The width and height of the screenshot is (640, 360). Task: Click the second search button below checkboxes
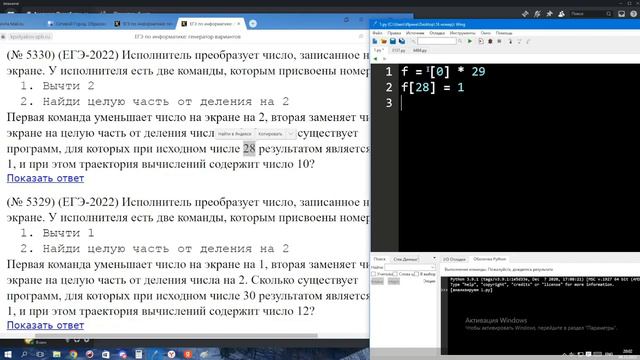pos(393,282)
